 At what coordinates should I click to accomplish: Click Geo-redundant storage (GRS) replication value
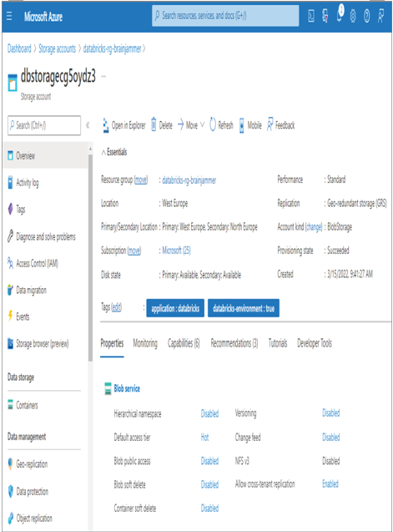pos(357,204)
